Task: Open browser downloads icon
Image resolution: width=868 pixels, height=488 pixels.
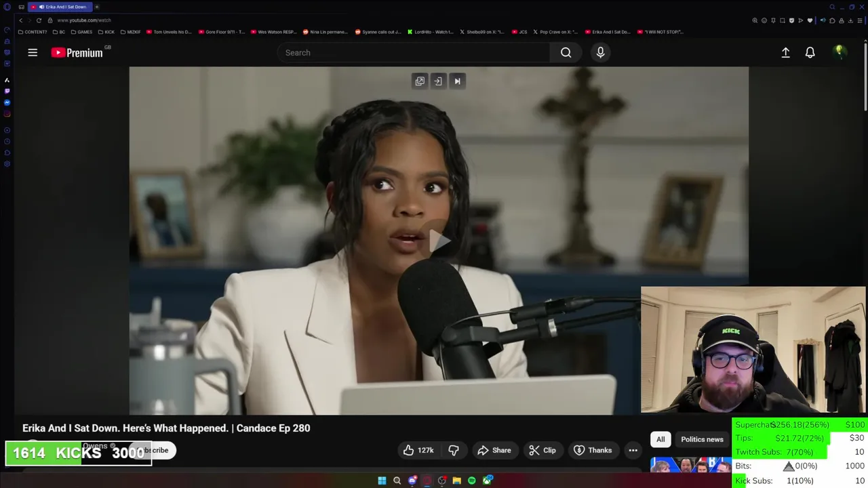Action: click(850, 20)
